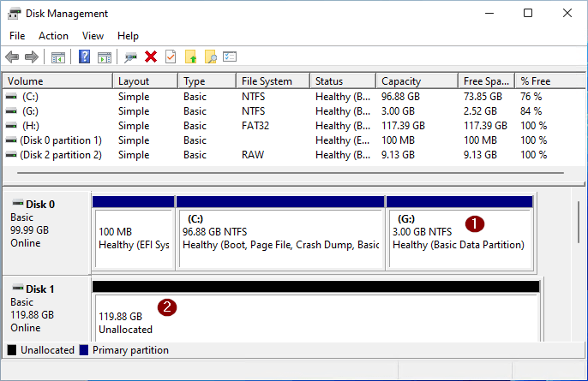Open the File menu
The width and height of the screenshot is (588, 381).
(17, 36)
